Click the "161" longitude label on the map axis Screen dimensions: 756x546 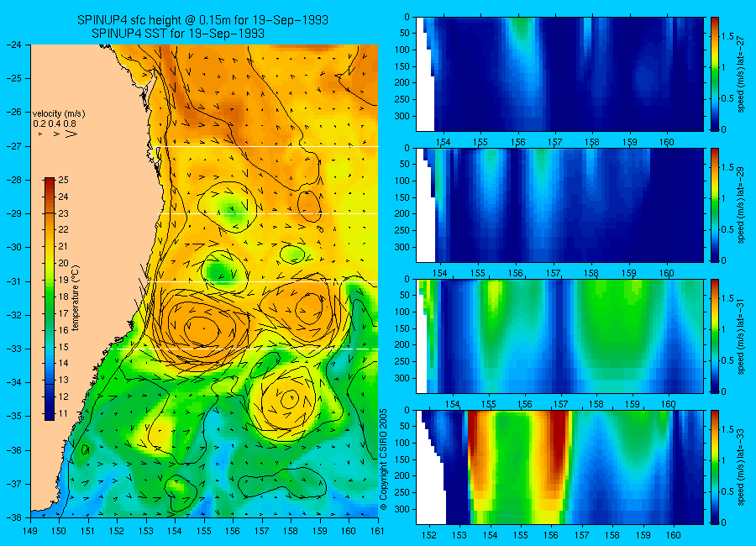[377, 531]
